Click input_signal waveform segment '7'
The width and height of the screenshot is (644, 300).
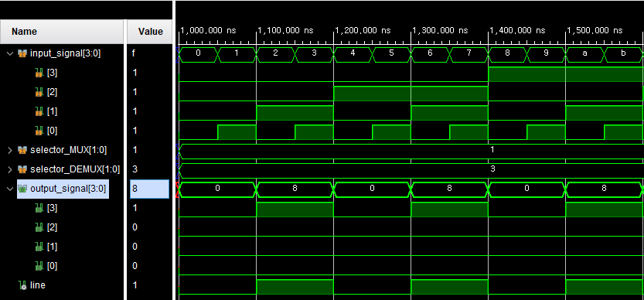(469, 55)
